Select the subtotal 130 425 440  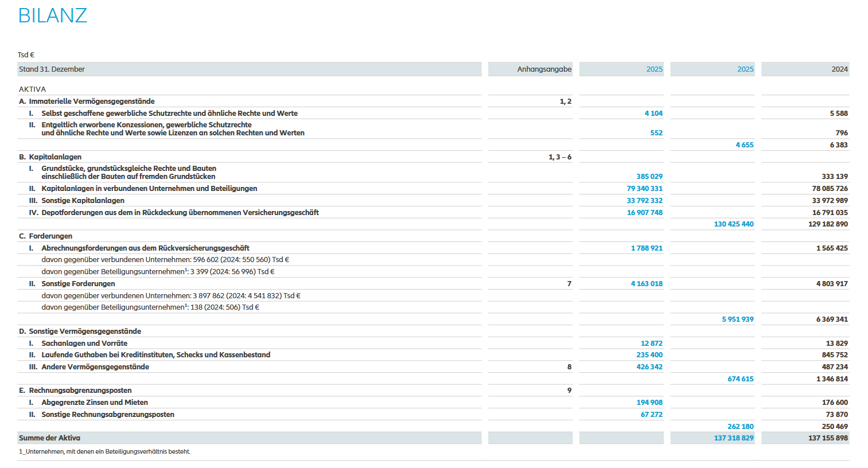[733, 224]
